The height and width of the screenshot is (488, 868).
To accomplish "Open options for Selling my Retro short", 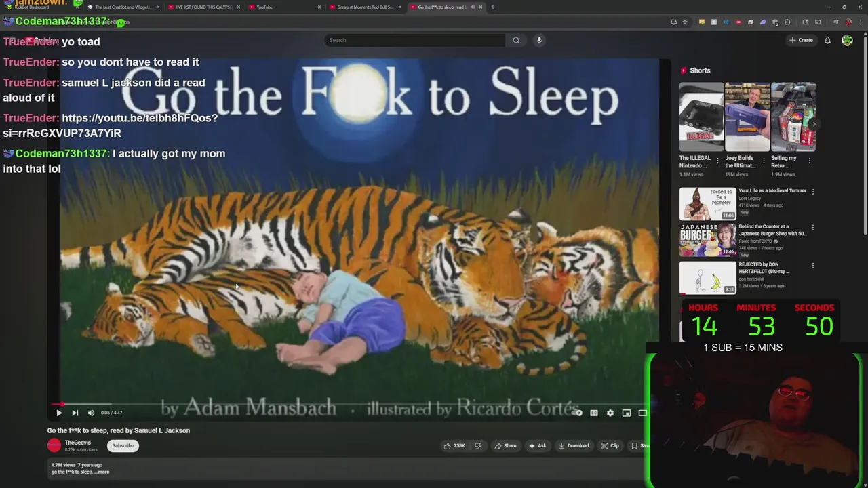I will coord(810,161).
